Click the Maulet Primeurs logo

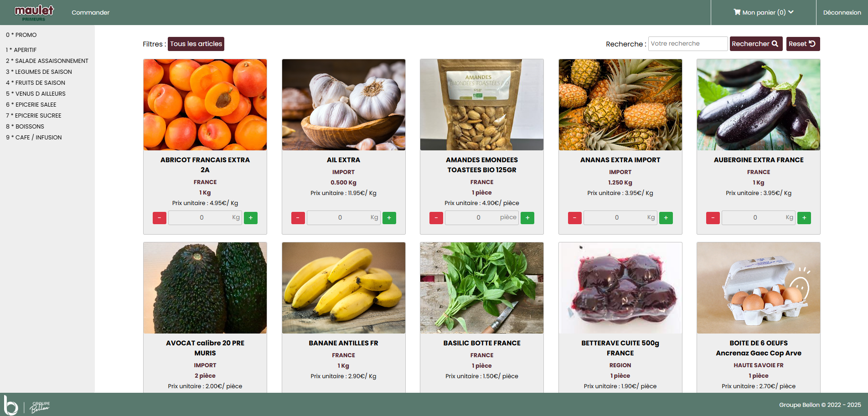34,12
